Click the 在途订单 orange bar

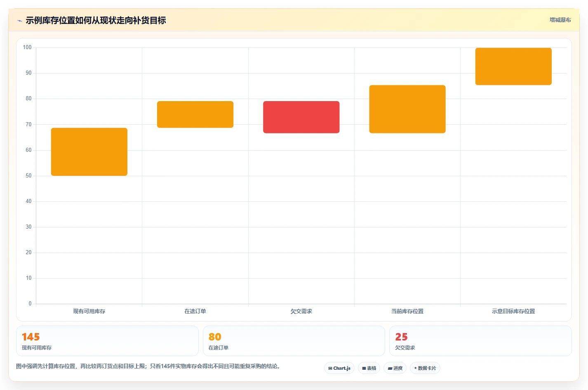coord(195,114)
